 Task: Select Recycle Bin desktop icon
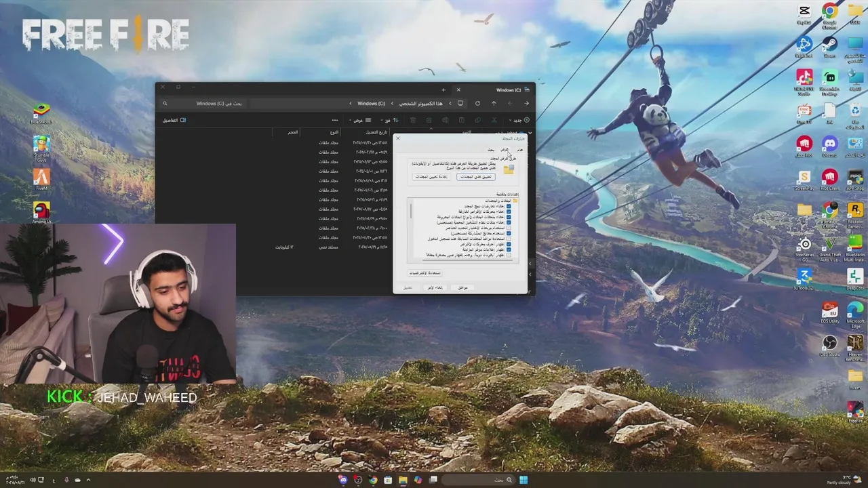click(x=855, y=116)
